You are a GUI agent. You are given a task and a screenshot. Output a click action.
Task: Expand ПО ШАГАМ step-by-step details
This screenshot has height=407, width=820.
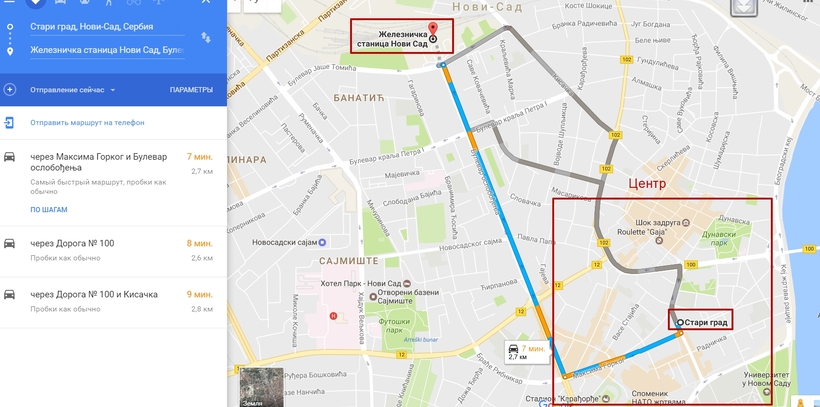(49, 210)
